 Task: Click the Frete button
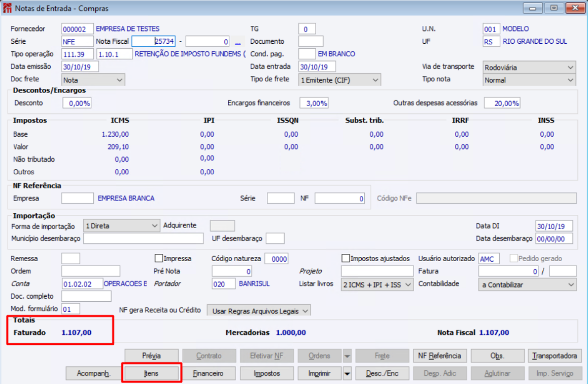[x=382, y=356]
